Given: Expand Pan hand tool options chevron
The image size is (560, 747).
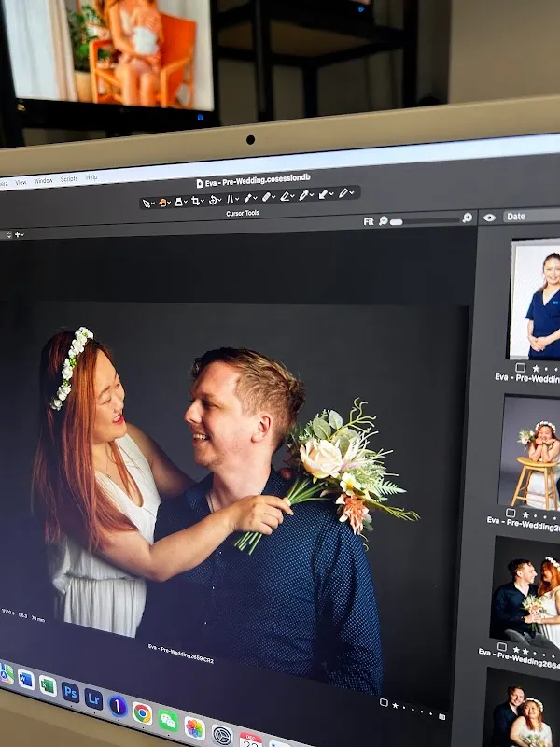Looking at the screenshot, I should point(169,203).
